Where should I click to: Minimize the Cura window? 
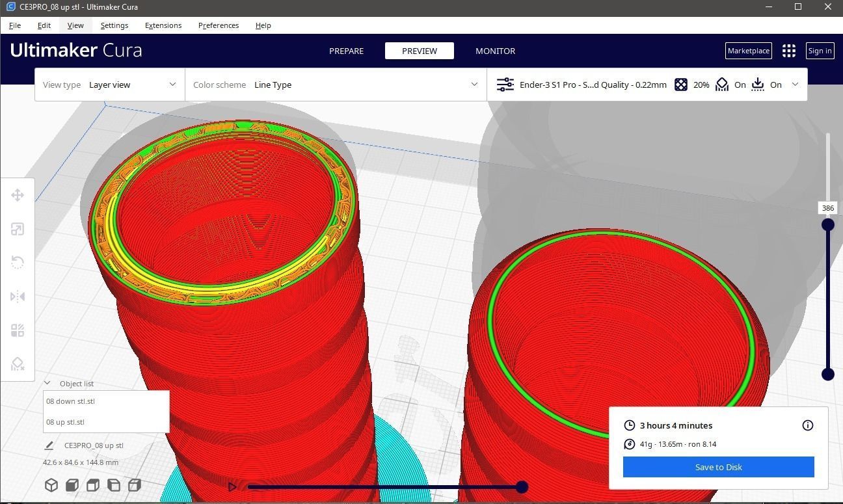(769, 7)
